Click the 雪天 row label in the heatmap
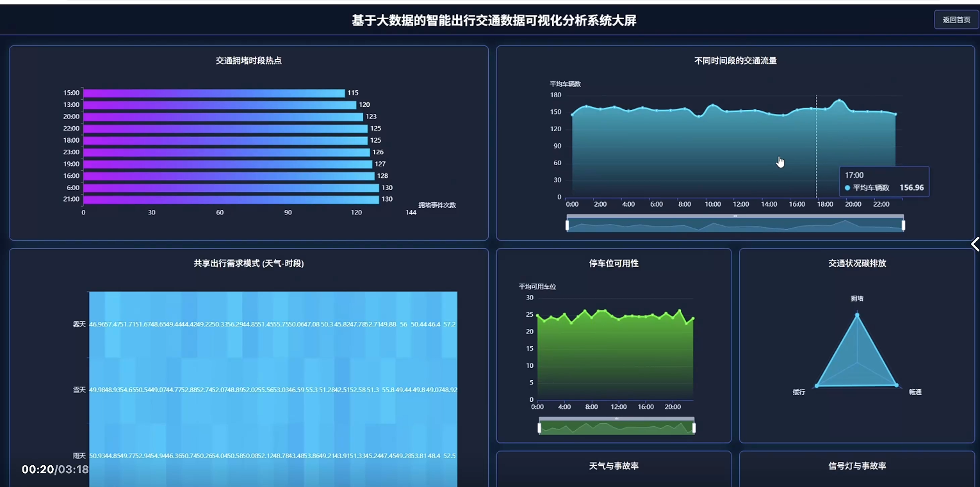 pos(79,390)
